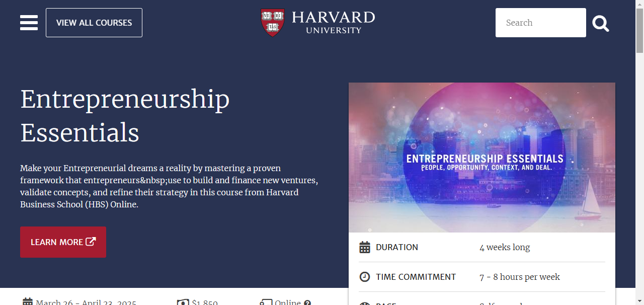Click the PACE icon at panel bottom
This screenshot has height=305, width=644.
tap(365, 303)
